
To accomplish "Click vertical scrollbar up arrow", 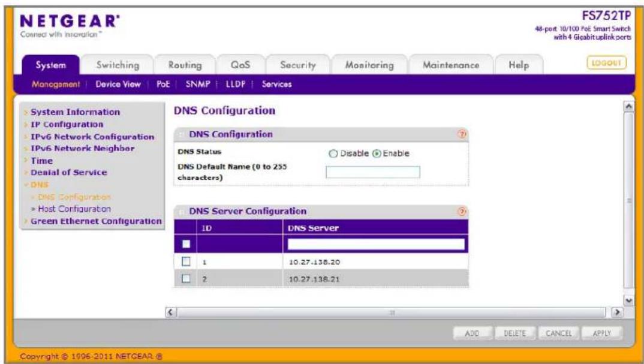I will click(x=628, y=106).
